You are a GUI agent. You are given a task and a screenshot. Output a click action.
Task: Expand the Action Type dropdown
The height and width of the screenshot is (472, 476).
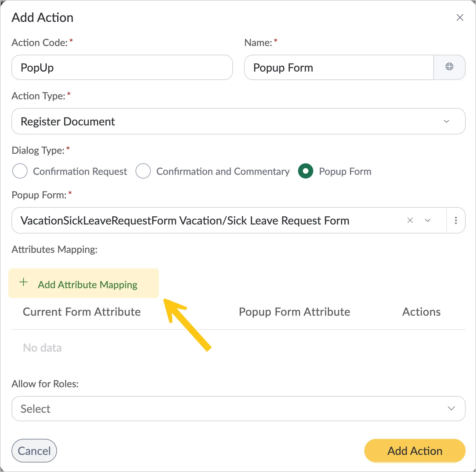pos(446,121)
